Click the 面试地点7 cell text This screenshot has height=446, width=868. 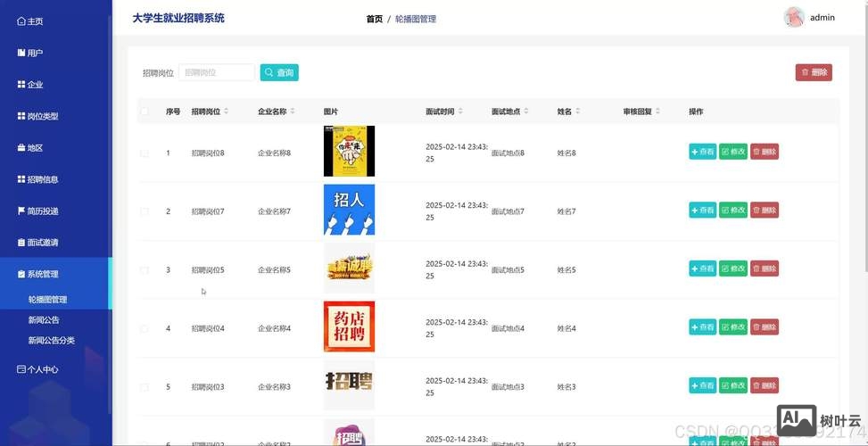508,211
